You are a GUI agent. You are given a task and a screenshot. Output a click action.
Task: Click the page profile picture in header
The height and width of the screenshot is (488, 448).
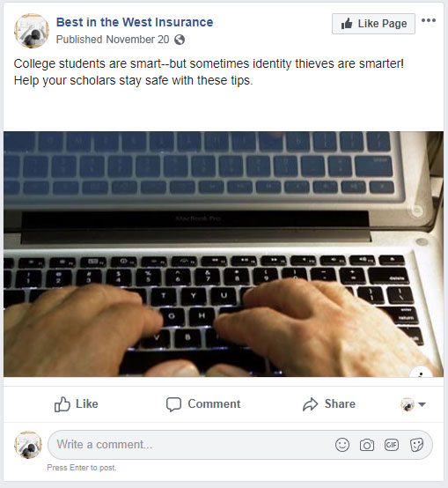(x=32, y=31)
